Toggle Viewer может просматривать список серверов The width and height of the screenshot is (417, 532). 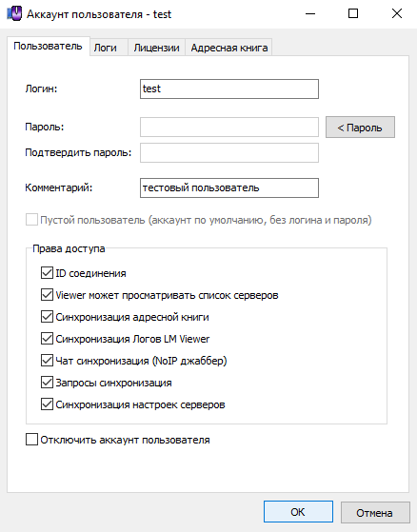point(47,295)
